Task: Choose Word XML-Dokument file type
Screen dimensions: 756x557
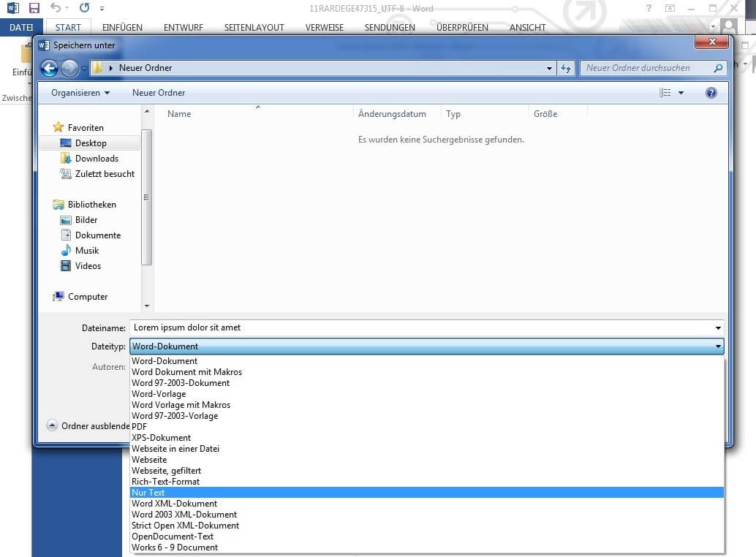Action: coord(427,504)
